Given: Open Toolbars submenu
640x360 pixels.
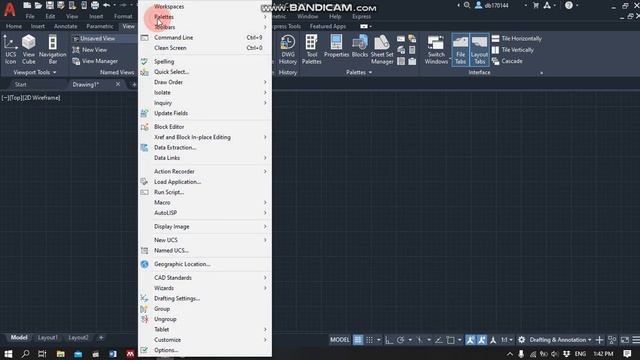Looking at the screenshot, I should pyautogui.click(x=205, y=27).
